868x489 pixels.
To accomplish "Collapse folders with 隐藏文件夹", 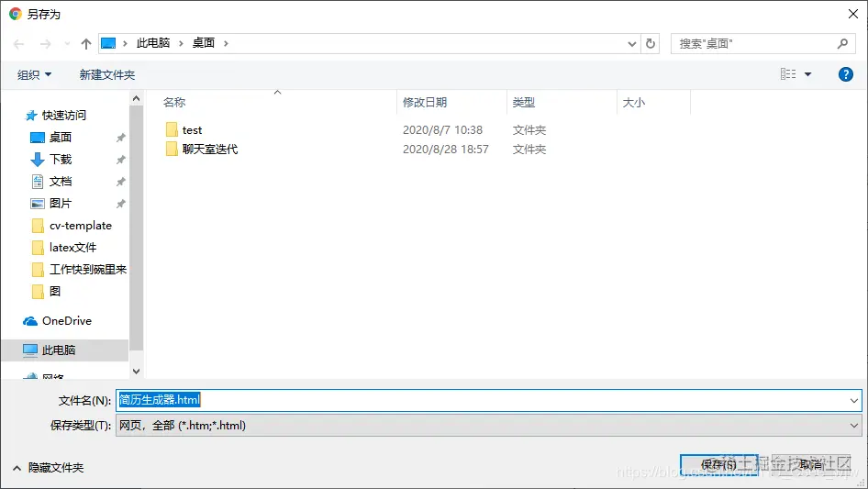I will (48, 468).
